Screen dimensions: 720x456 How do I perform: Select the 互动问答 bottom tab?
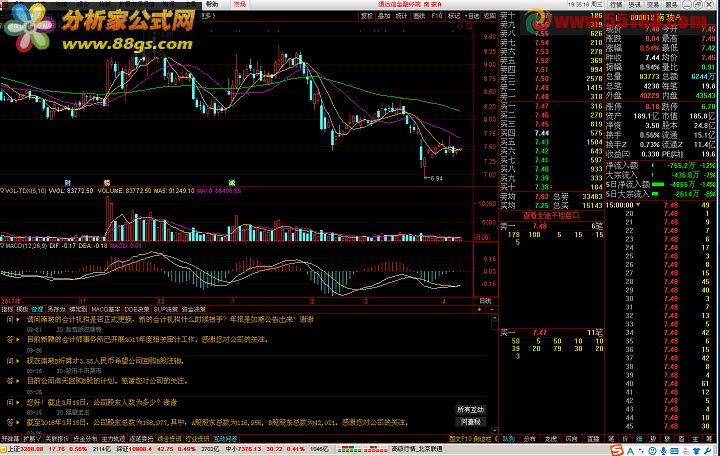(225, 439)
